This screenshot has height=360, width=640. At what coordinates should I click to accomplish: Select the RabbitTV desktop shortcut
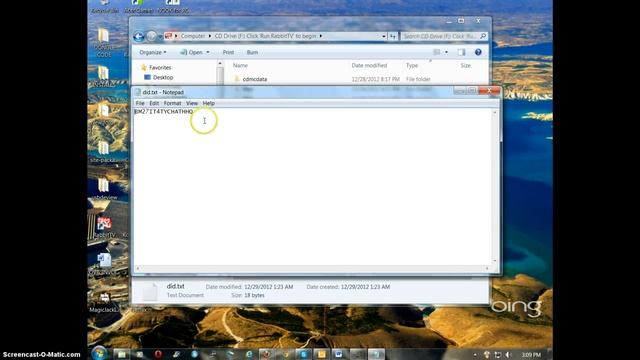pos(104,227)
